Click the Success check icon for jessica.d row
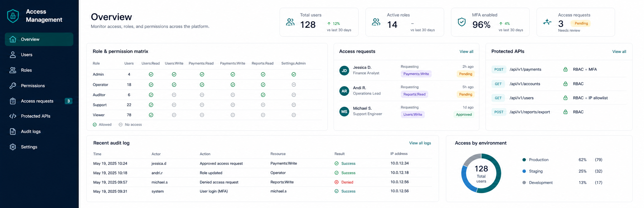Viewport: 644px width, 208px height. click(x=337, y=163)
